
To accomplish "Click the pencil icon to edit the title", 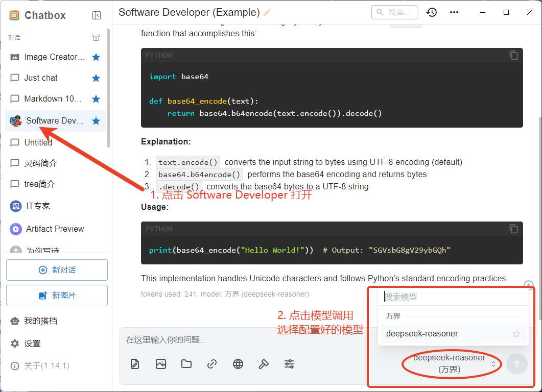I will (x=267, y=12).
